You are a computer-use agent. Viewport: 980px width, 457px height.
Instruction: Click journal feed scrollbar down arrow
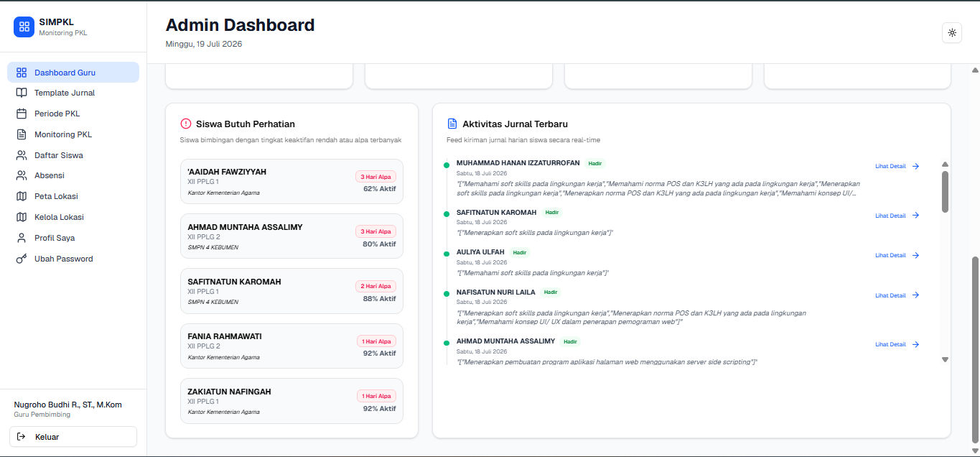click(x=945, y=359)
